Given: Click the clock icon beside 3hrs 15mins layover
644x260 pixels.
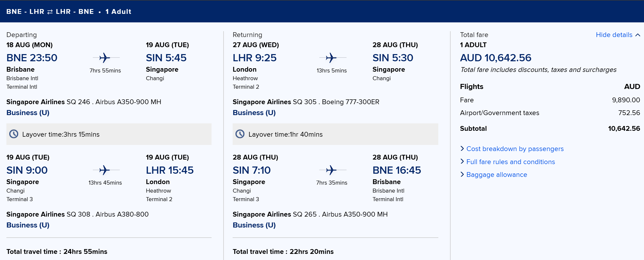Looking at the screenshot, I should [x=14, y=134].
